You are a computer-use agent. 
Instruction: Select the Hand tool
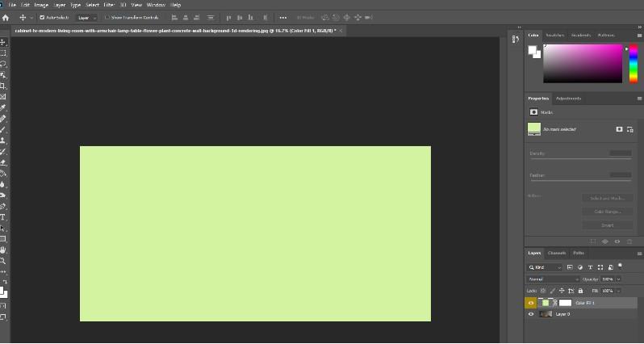[x=3, y=250]
